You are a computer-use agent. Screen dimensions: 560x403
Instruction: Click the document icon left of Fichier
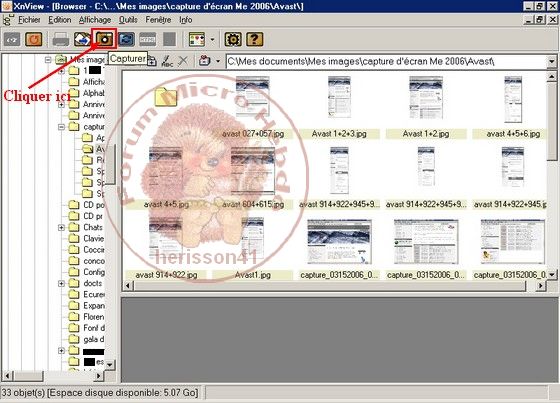point(8,20)
